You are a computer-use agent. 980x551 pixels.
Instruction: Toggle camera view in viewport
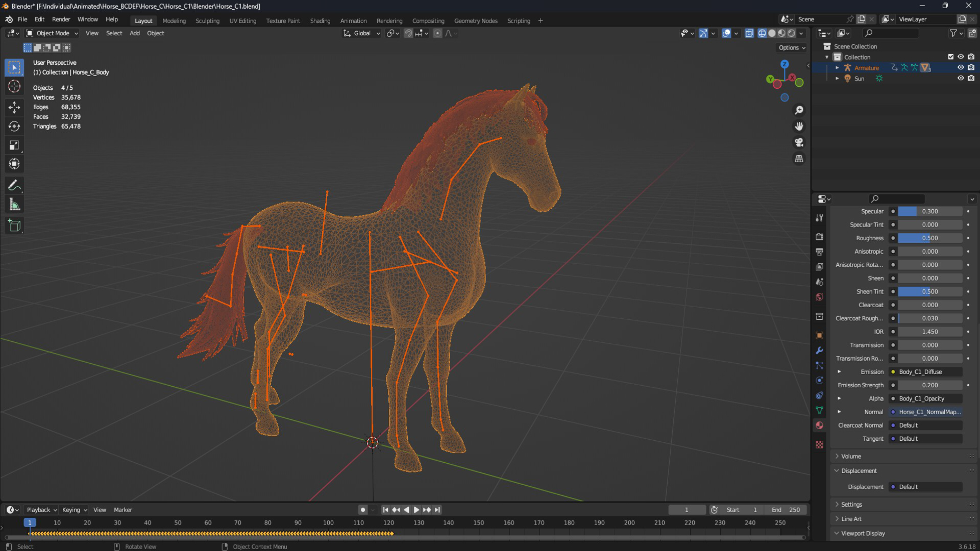pyautogui.click(x=799, y=142)
